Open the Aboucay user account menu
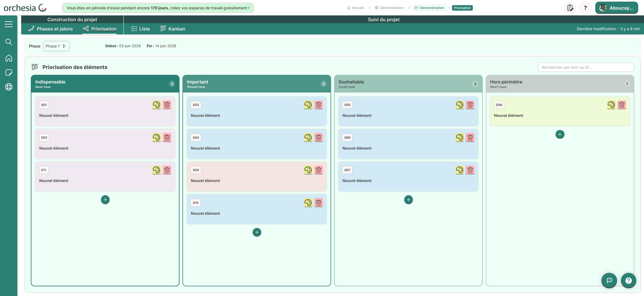This screenshot has height=296, width=644. click(x=617, y=8)
